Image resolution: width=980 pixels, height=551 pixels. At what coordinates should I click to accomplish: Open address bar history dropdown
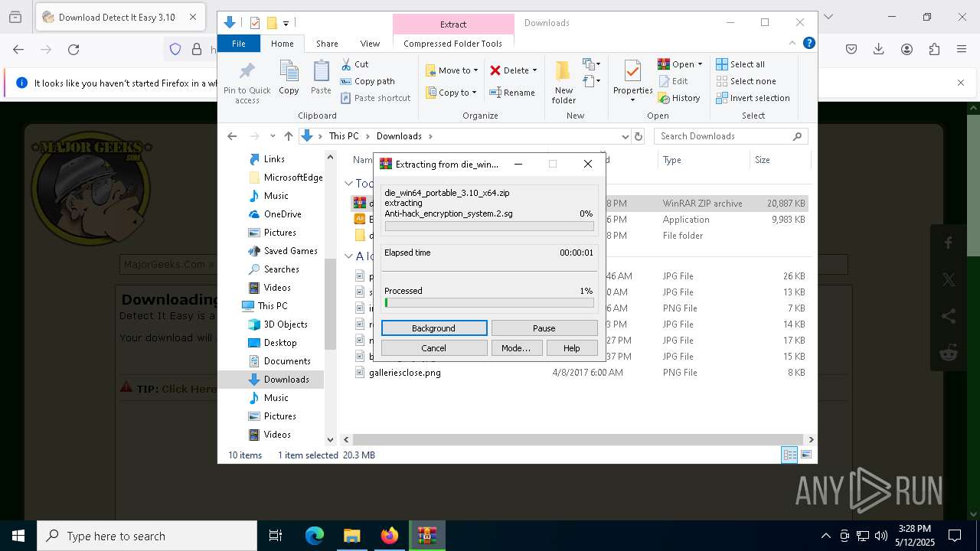625,136
